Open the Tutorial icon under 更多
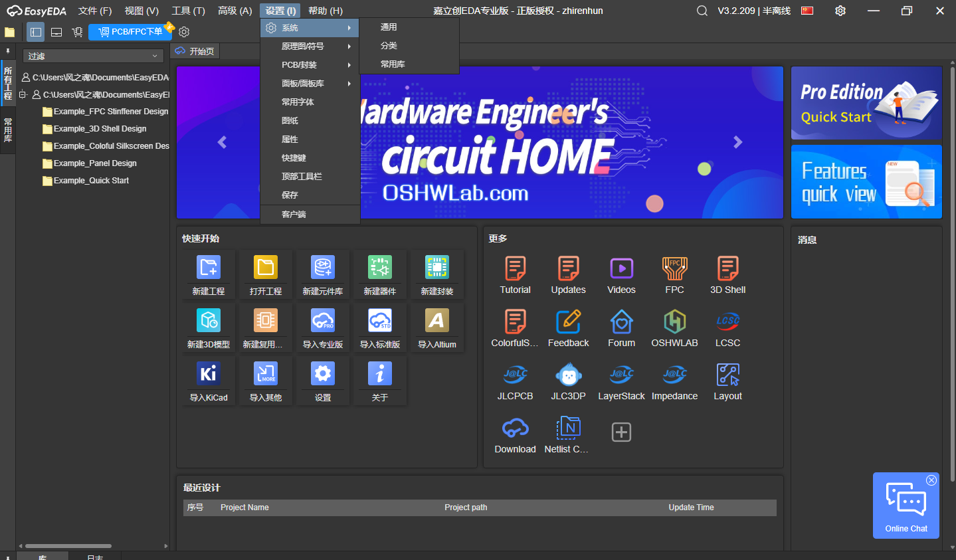Viewport: 956px width, 560px height. coord(516,268)
